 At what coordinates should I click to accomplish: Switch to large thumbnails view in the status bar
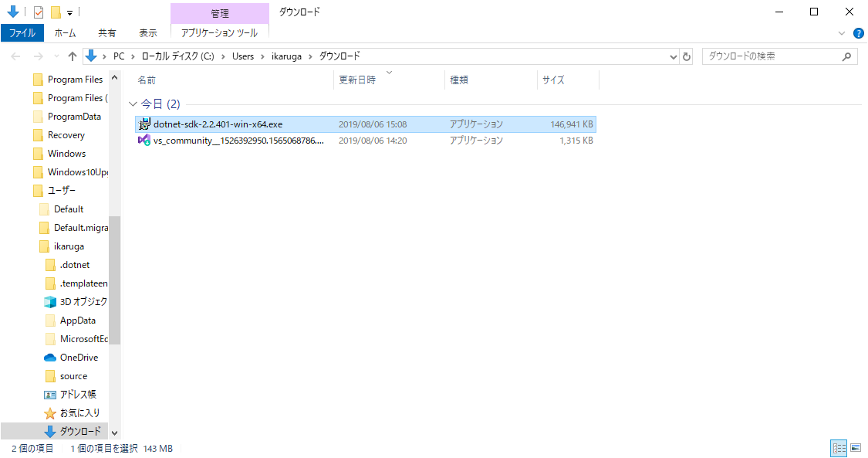click(x=856, y=448)
